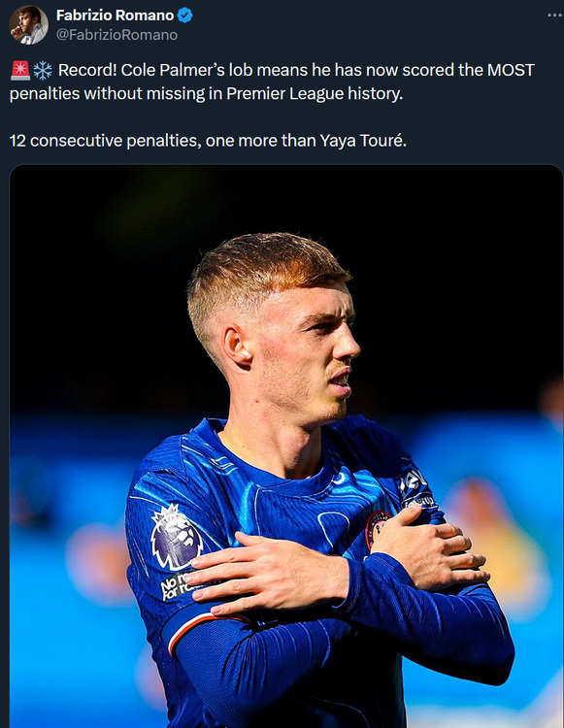The height and width of the screenshot is (728, 564).
Task: Click the phrase Premier League history
Action: click(315, 94)
